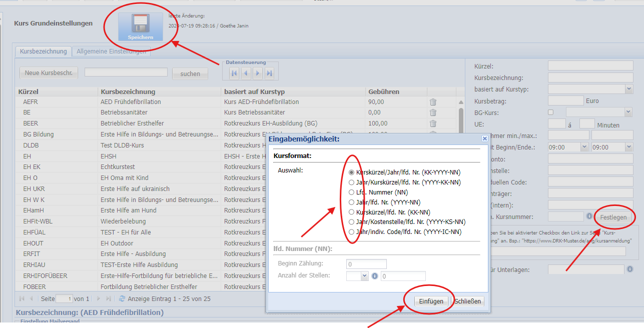The width and height of the screenshot is (644, 328).
Task: Go to next record in Datensteuerung
Action: [258, 73]
